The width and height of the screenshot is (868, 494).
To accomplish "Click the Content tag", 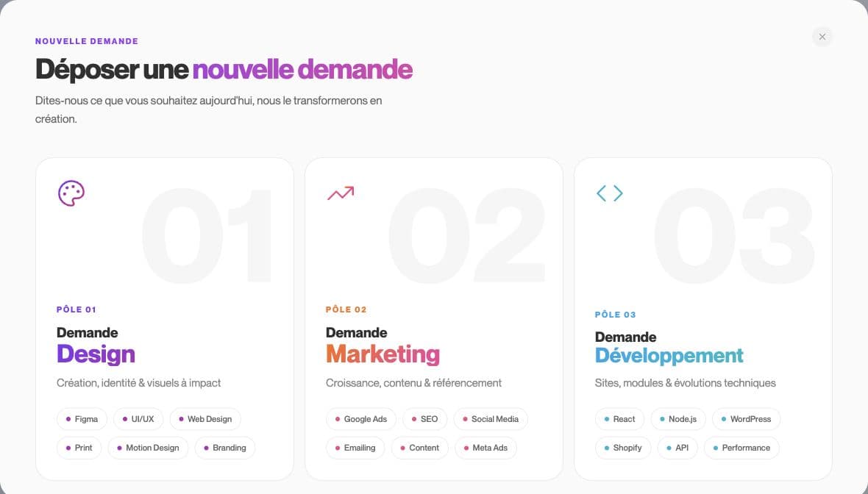I will pos(419,448).
